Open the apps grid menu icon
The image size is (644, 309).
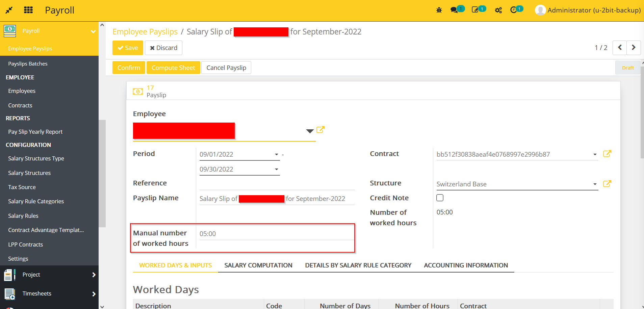coord(28,10)
